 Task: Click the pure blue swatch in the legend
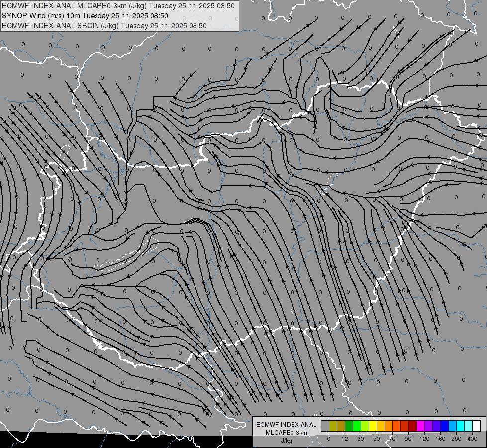[444, 426]
